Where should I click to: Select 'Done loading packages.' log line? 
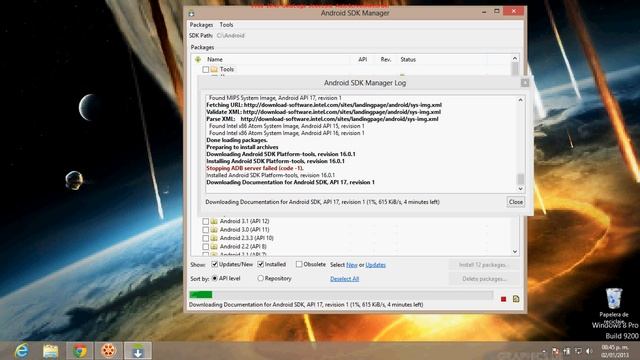237,140
